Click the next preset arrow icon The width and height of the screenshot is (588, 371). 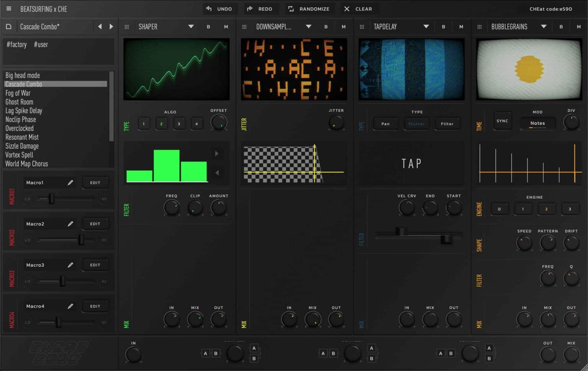[x=111, y=26]
